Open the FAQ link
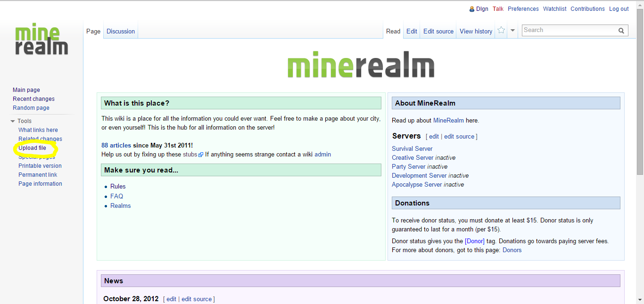 pyautogui.click(x=116, y=196)
